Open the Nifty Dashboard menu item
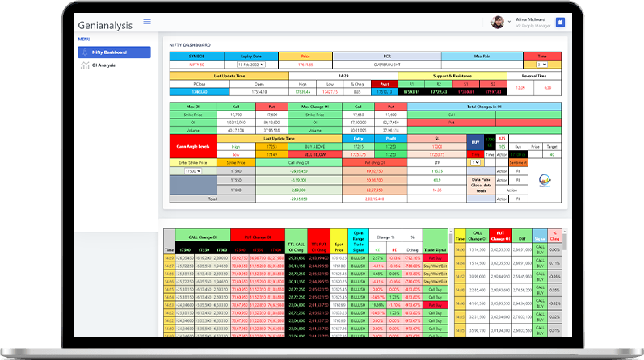 click(114, 52)
